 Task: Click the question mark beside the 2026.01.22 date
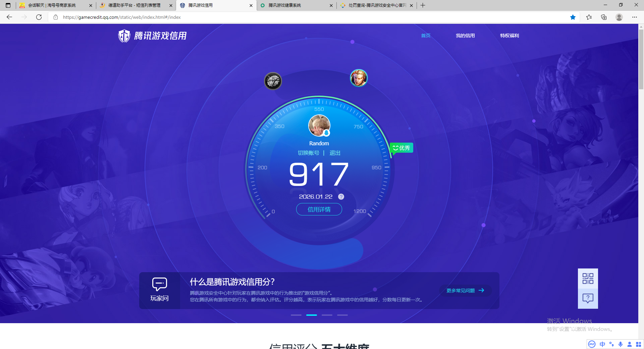341,197
